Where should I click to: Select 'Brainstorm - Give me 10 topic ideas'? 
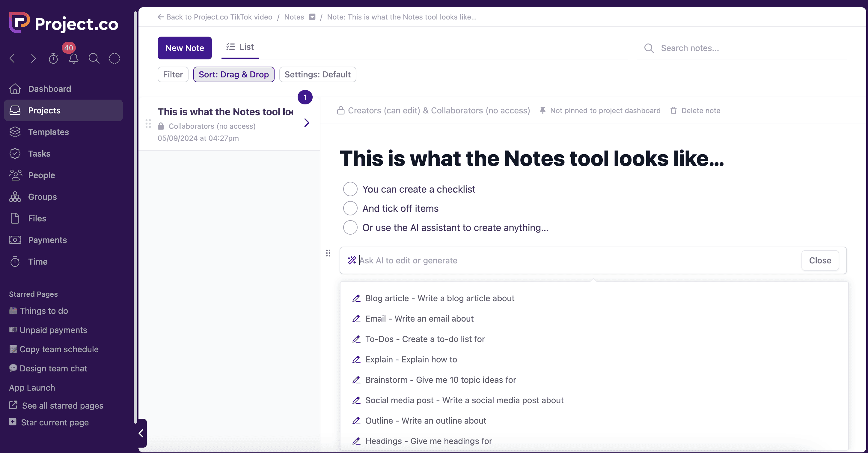tap(440, 380)
